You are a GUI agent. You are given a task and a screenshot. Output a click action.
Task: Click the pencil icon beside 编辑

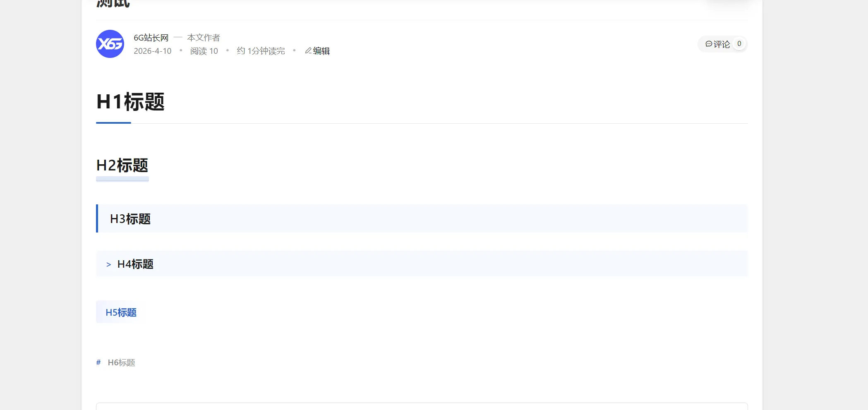point(308,50)
